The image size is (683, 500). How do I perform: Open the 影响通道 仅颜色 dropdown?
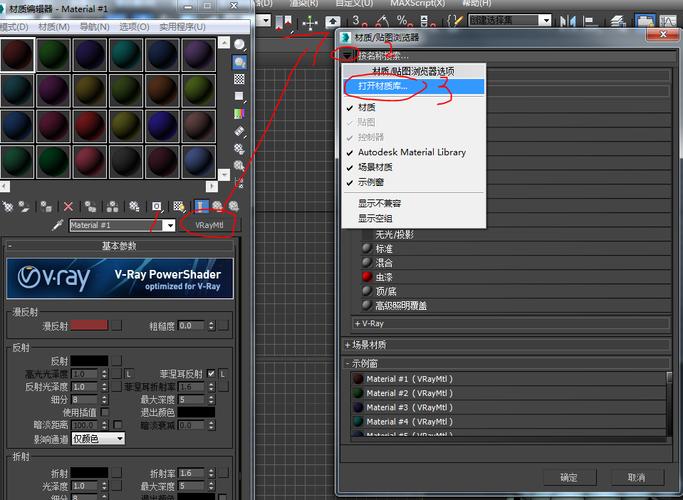98,439
